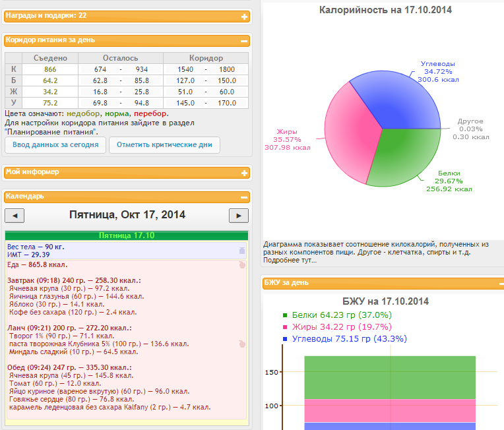Screen dimensions: 504x430
Task: Click pink Жиры legend square
Action: pos(285,327)
